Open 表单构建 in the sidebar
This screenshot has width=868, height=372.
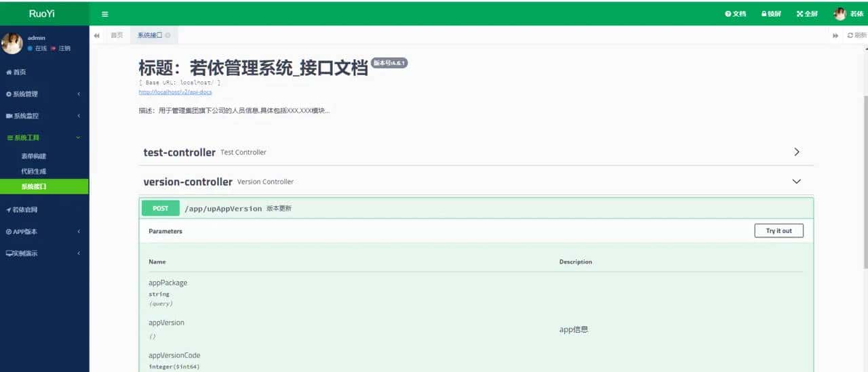click(34, 156)
